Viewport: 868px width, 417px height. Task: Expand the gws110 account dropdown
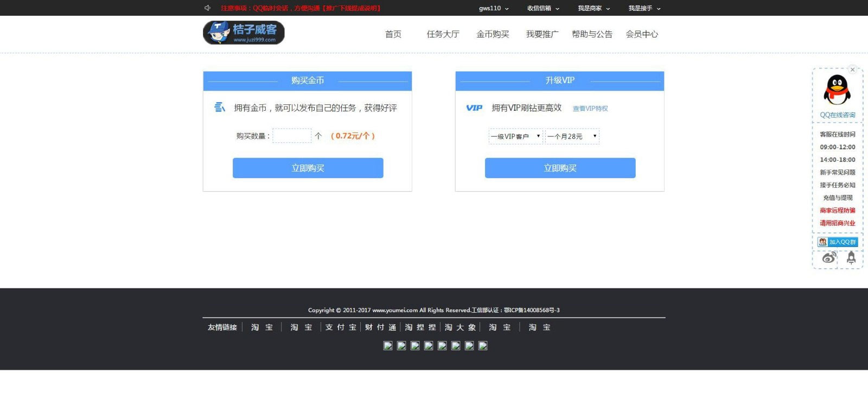(x=494, y=8)
